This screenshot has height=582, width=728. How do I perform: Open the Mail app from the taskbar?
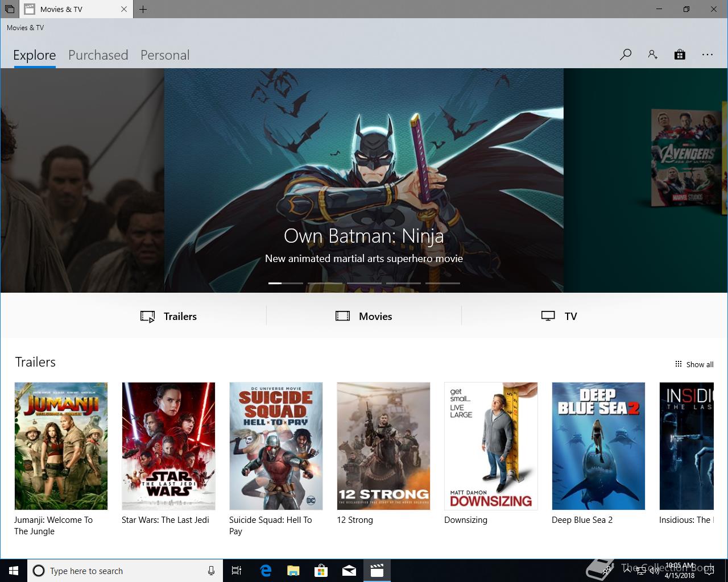tap(349, 571)
